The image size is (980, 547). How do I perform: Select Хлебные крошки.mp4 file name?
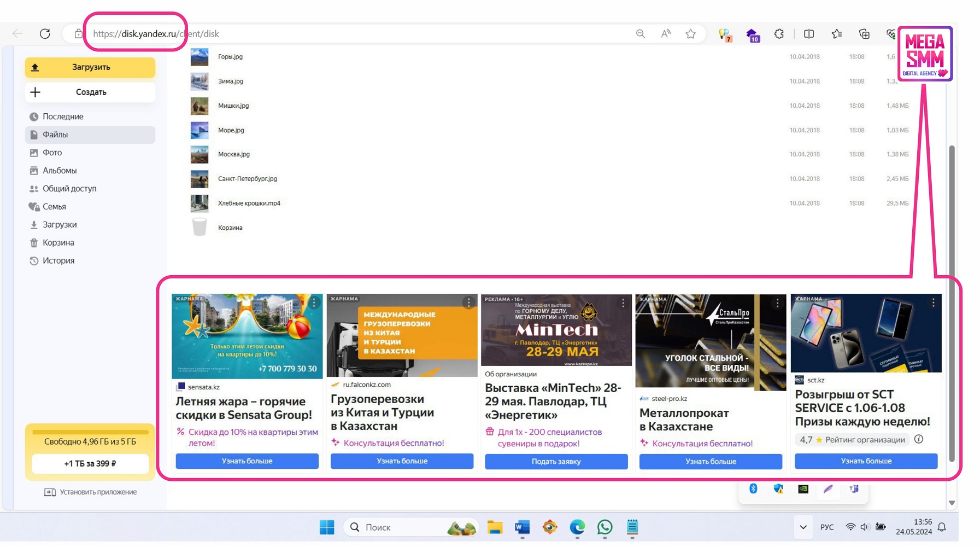tap(249, 203)
